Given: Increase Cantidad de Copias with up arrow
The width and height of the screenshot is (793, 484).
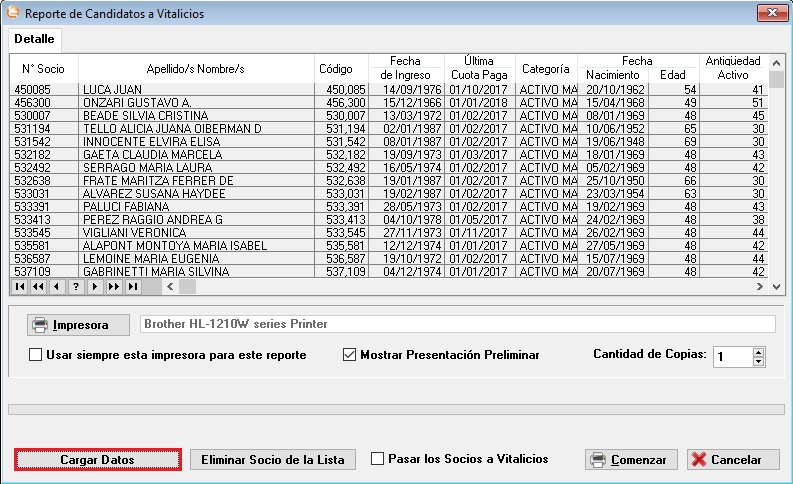Looking at the screenshot, I should 757,351.
